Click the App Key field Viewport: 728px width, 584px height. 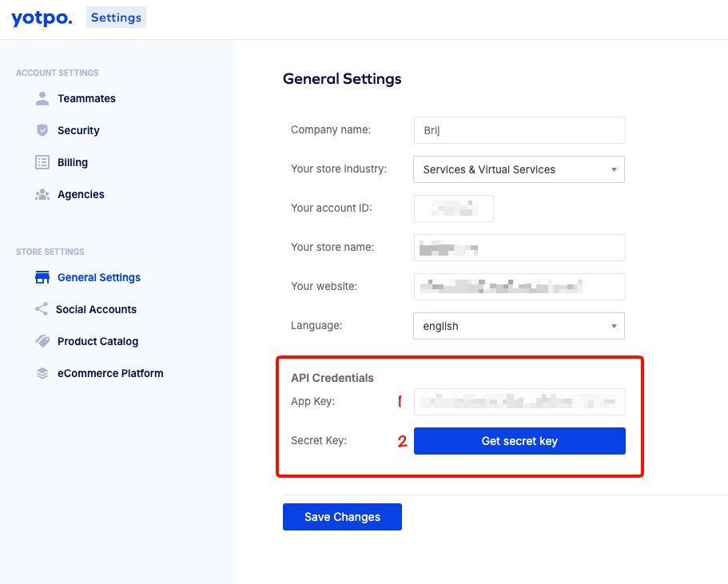click(x=519, y=402)
